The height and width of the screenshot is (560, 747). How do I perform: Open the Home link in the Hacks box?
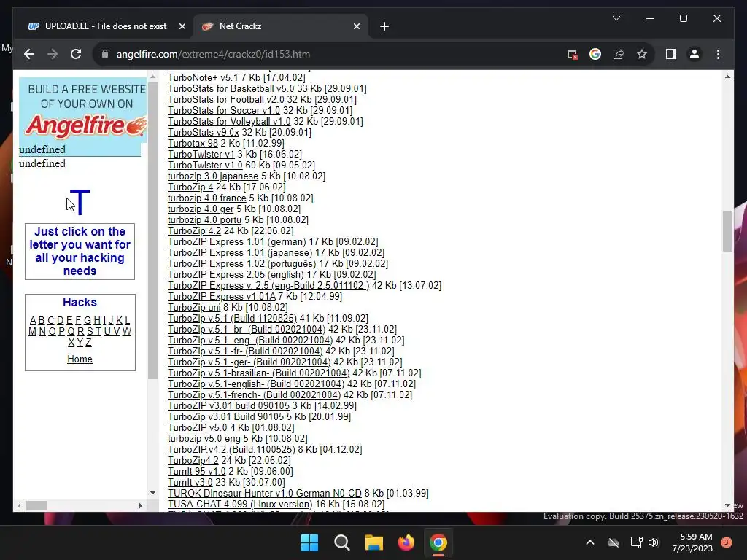(80, 359)
